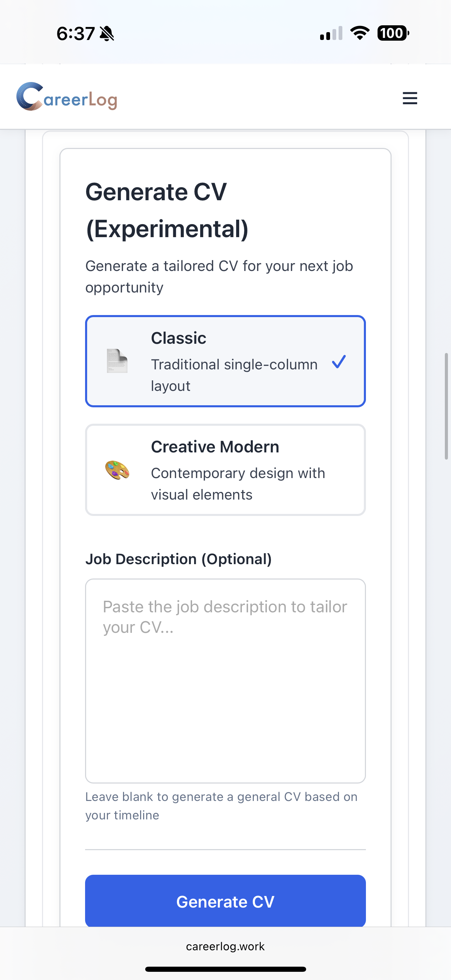Viewport: 451px width, 980px height.
Task: Tap the battery indicator showing 100
Action: coord(393,33)
